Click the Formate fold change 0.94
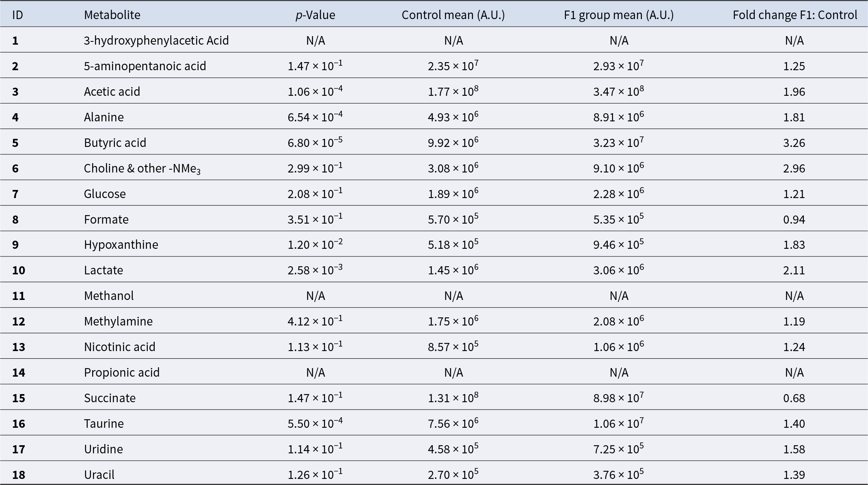 click(x=794, y=220)
